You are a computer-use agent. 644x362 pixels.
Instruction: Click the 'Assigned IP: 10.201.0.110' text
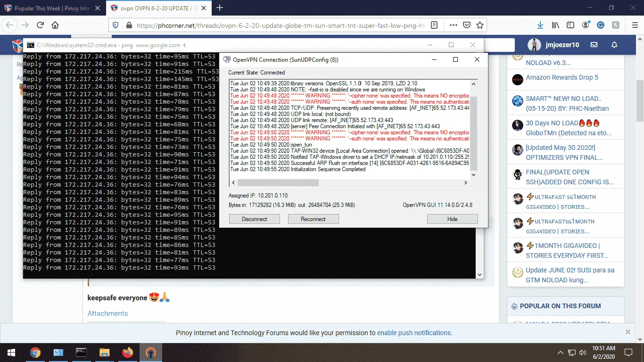click(x=258, y=196)
